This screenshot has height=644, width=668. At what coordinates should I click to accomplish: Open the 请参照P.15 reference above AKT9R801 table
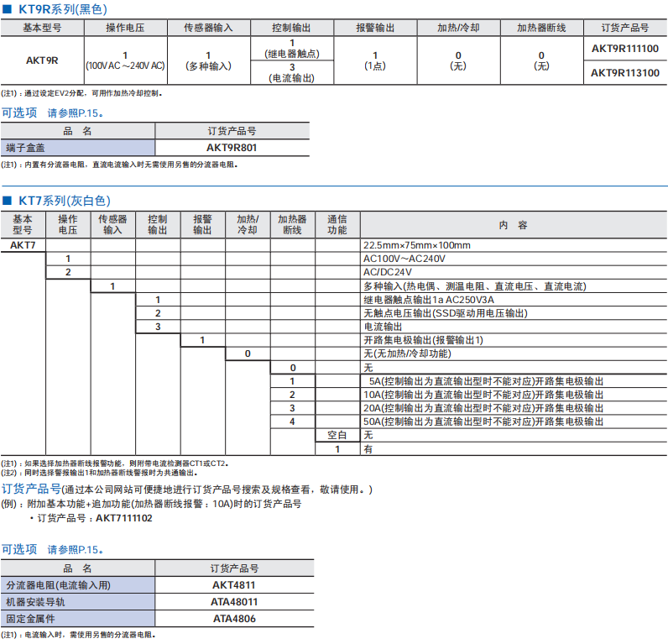pyautogui.click(x=76, y=113)
